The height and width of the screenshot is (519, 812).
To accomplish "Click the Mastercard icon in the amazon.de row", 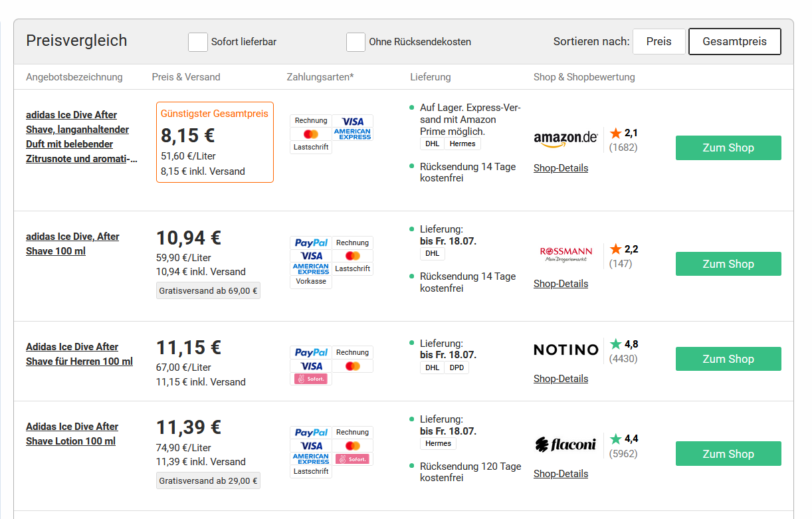I will pos(311,134).
